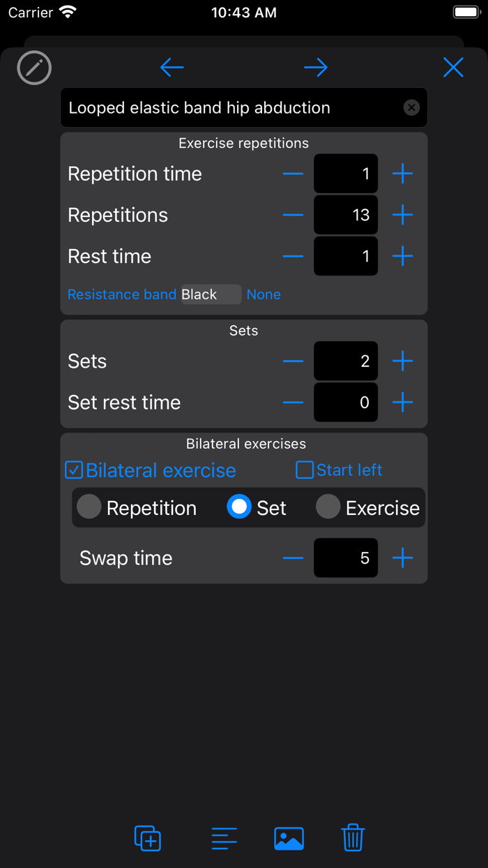Open the exercise duplicate tool
Viewport: 488px width, 868px height.
(146, 838)
